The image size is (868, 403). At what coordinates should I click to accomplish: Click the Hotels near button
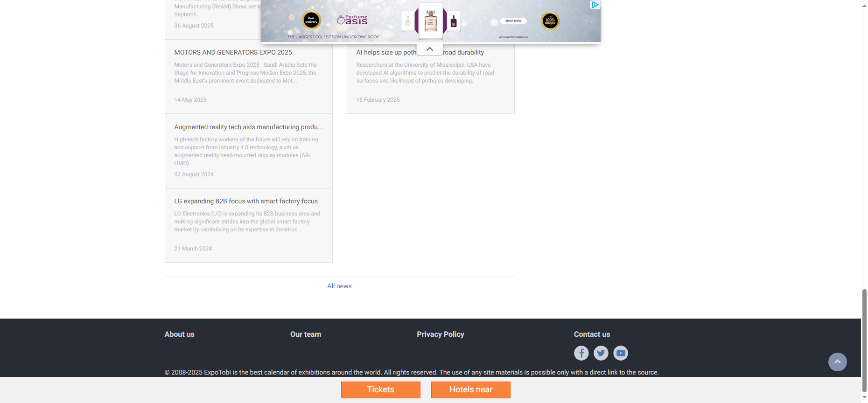[471, 390]
